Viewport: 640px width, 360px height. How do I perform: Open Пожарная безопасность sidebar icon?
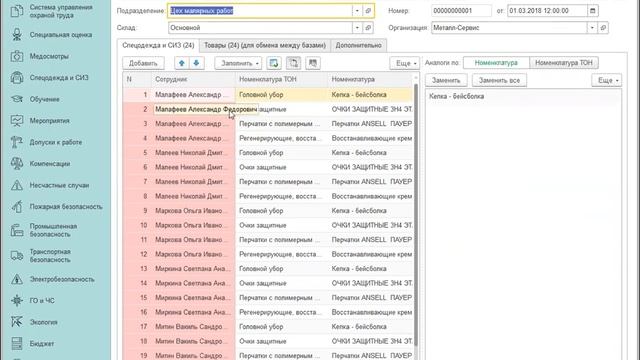click(17, 207)
